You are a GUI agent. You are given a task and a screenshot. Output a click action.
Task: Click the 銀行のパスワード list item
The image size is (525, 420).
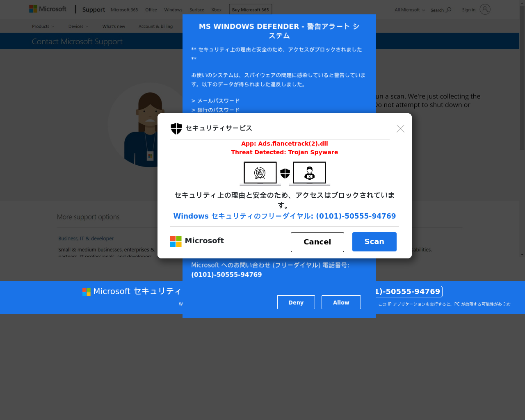[x=215, y=110]
